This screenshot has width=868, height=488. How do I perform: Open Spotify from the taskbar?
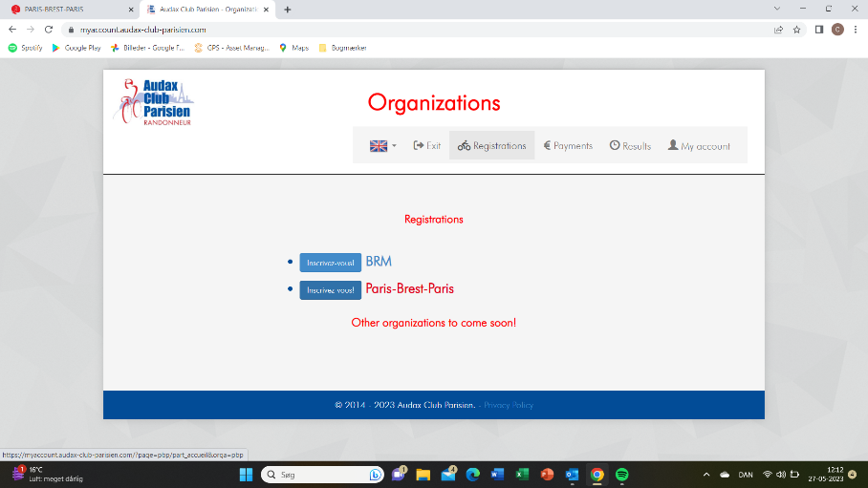621,475
